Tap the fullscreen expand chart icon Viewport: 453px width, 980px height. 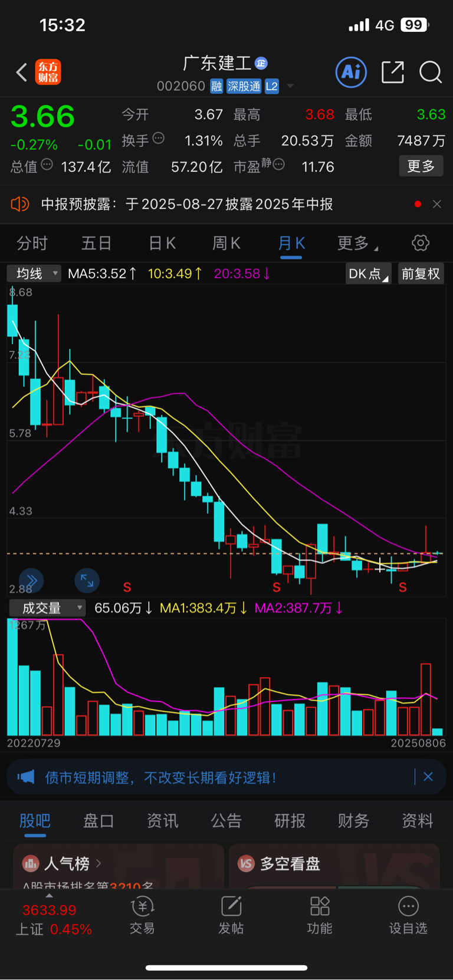[87, 580]
